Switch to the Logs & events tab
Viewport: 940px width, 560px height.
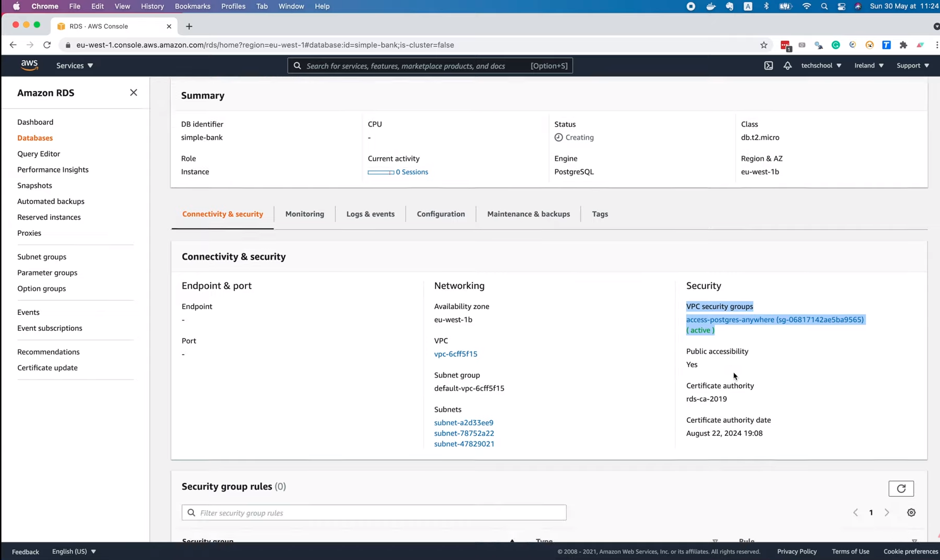tap(370, 214)
